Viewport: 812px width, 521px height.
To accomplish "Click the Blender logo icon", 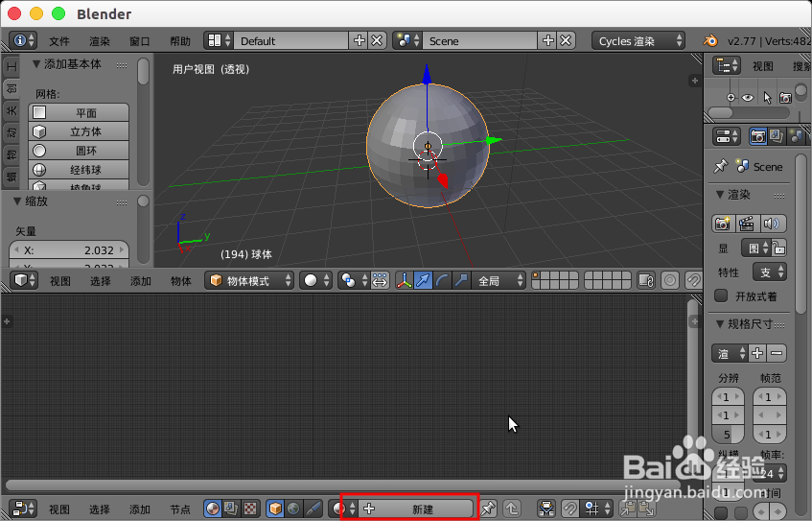I will coord(710,40).
